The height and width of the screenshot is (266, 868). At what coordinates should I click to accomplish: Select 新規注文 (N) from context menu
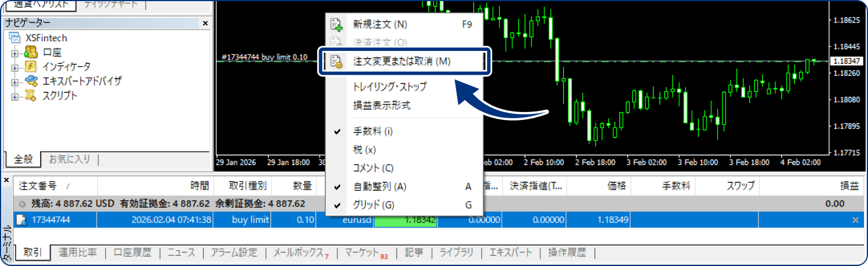pos(404,24)
